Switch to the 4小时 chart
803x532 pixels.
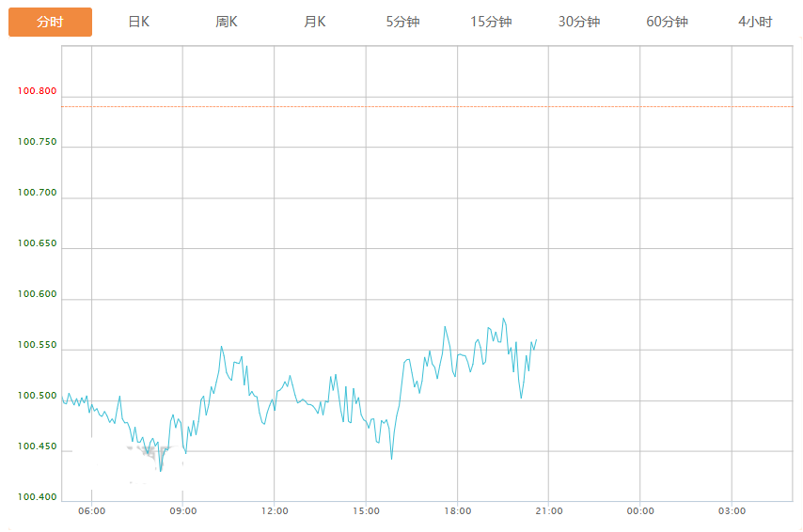(x=755, y=22)
